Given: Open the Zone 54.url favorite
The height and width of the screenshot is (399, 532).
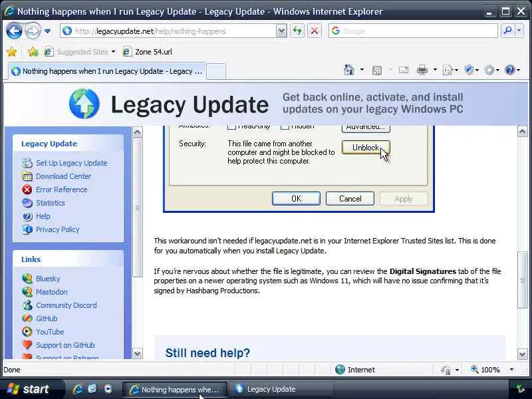Looking at the screenshot, I should tap(148, 52).
